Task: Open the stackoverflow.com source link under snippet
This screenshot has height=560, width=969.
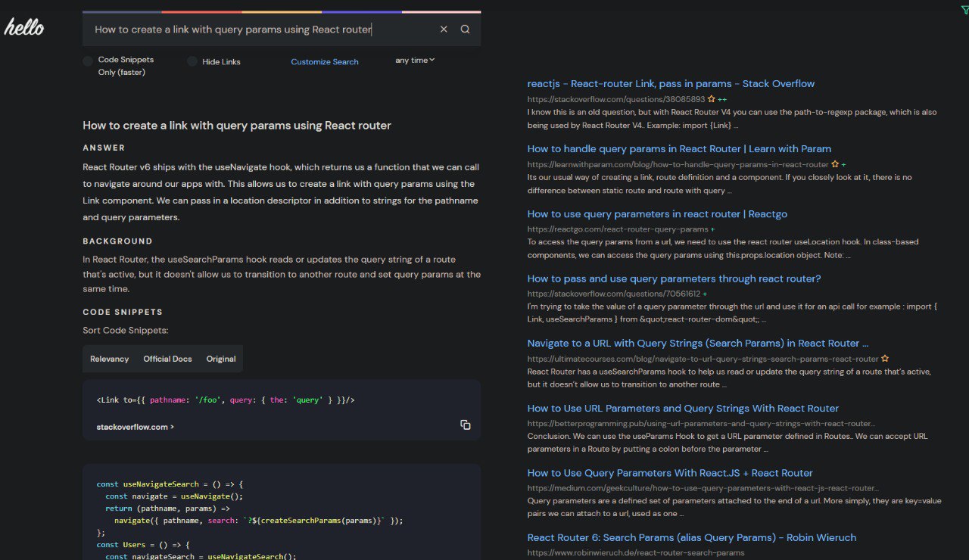Action: (135, 427)
